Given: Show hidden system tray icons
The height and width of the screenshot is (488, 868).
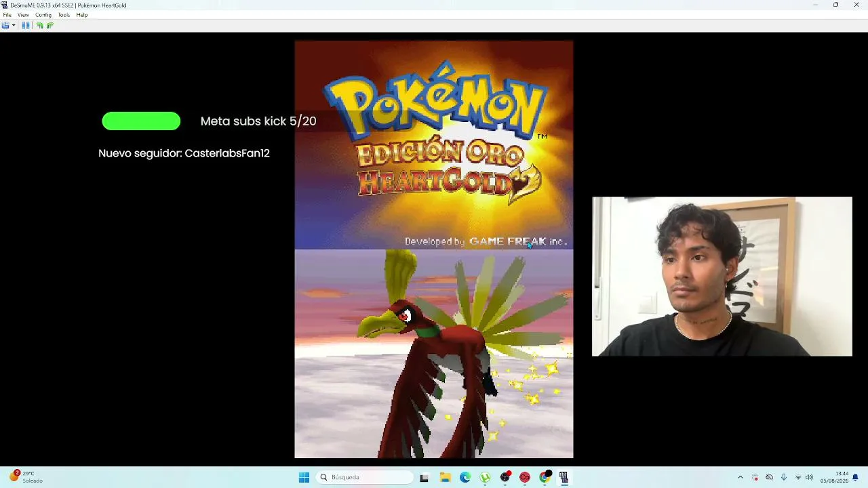Looking at the screenshot, I should (740, 477).
